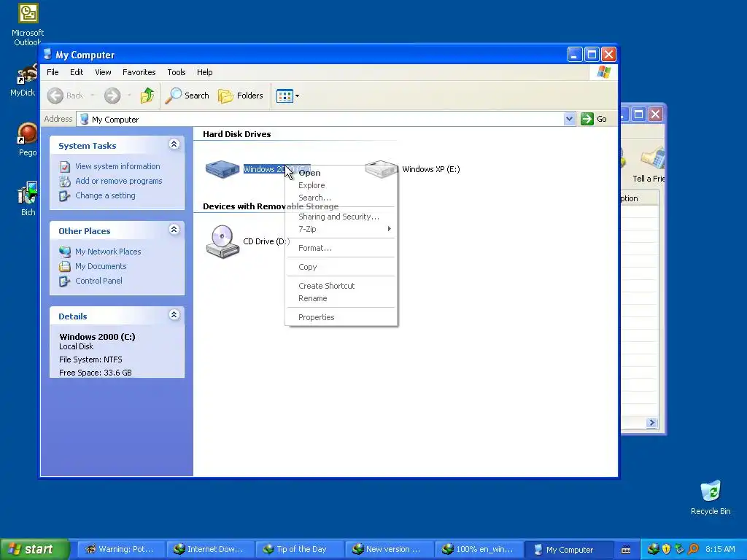Click the Tell a Friend icon in background window

(x=653, y=160)
